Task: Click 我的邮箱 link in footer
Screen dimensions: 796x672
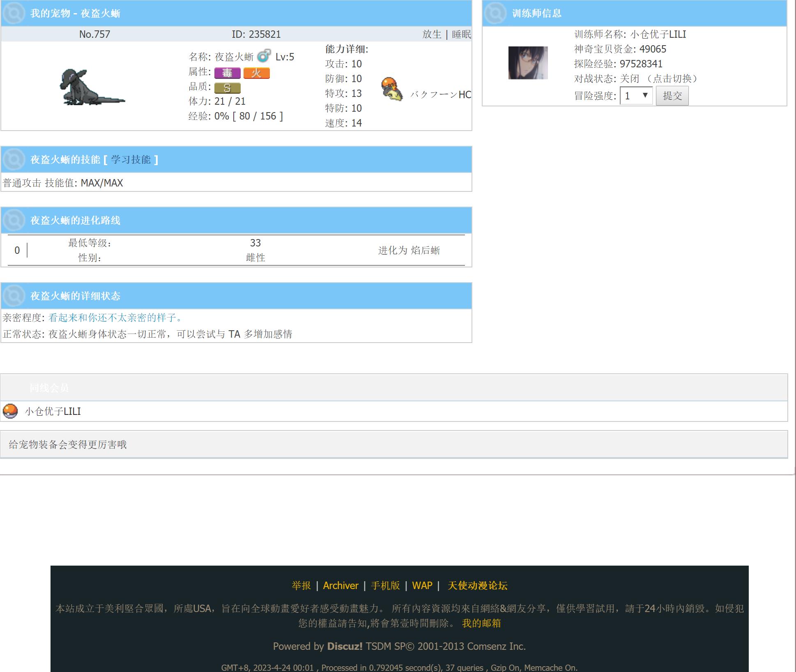Action: coord(481,623)
